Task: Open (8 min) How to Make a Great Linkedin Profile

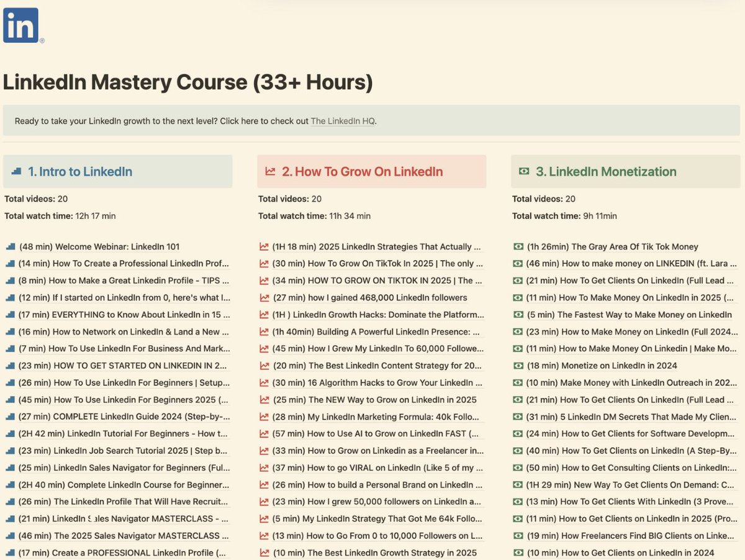Action: (124, 281)
